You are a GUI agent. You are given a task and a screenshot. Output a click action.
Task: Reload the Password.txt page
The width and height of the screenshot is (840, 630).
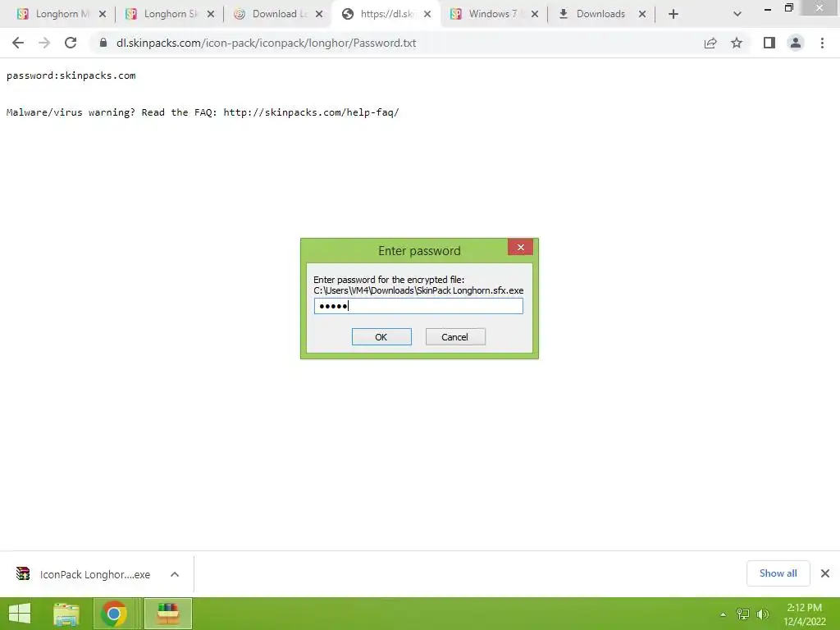pyautogui.click(x=71, y=43)
